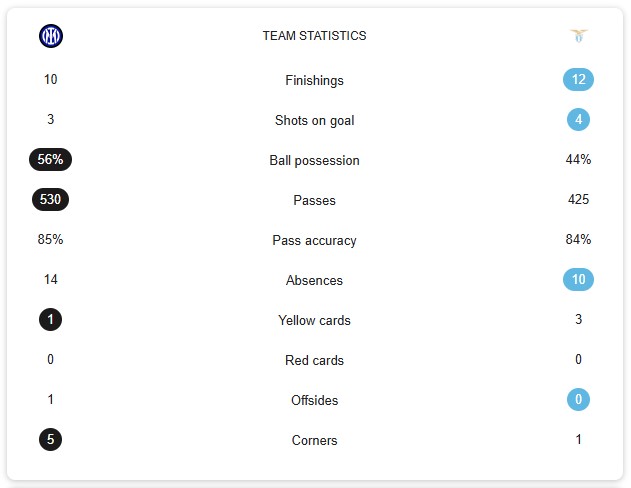Click the Inter Milan team crest
Image resolution: width=631 pixels, height=488 pixels.
point(51,36)
